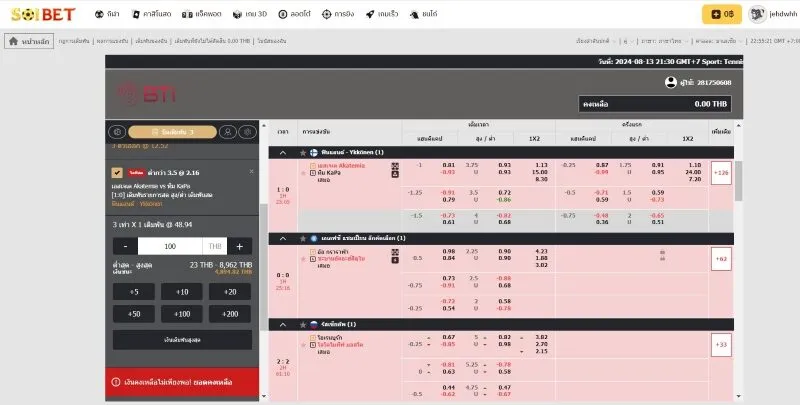The height and width of the screenshot is (405, 800).
Task: Click the SOIBET logo
Action: (43, 14)
